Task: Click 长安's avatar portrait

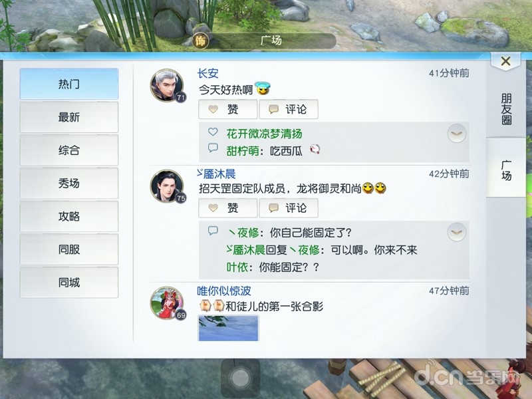Action: click(x=167, y=85)
